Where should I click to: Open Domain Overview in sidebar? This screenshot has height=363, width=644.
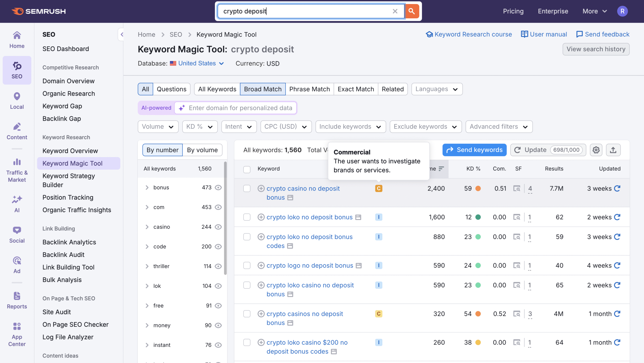68,81
